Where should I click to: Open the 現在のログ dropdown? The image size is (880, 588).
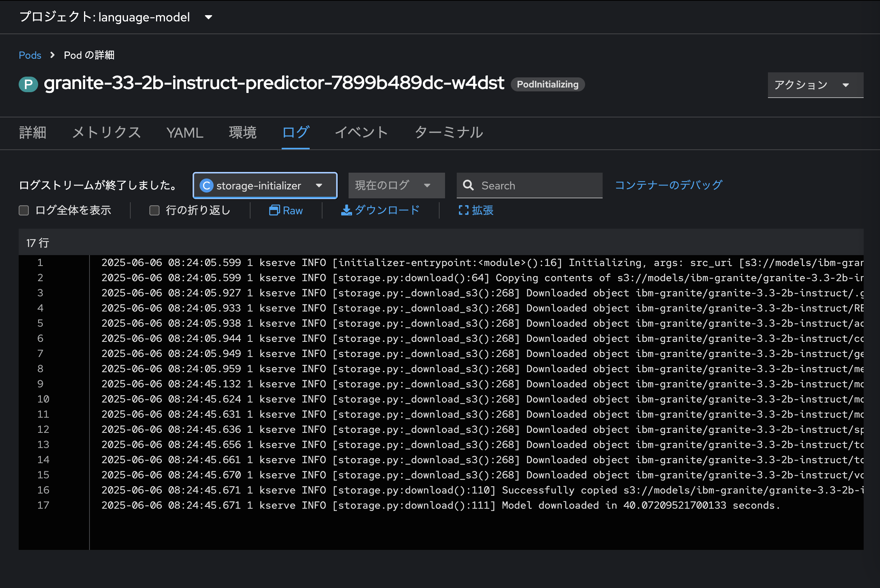click(396, 185)
